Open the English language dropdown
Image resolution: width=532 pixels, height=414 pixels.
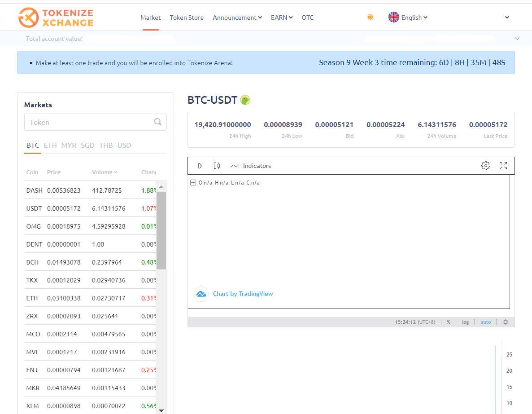pyautogui.click(x=414, y=18)
